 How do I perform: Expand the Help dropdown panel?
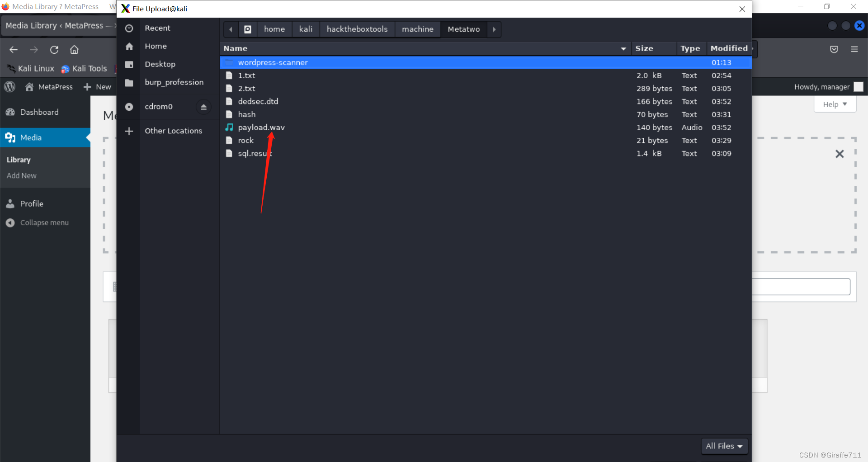click(835, 104)
